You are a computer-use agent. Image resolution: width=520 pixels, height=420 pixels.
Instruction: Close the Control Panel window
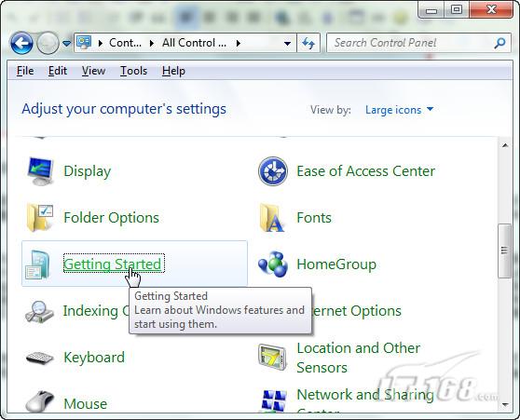tap(491, 9)
